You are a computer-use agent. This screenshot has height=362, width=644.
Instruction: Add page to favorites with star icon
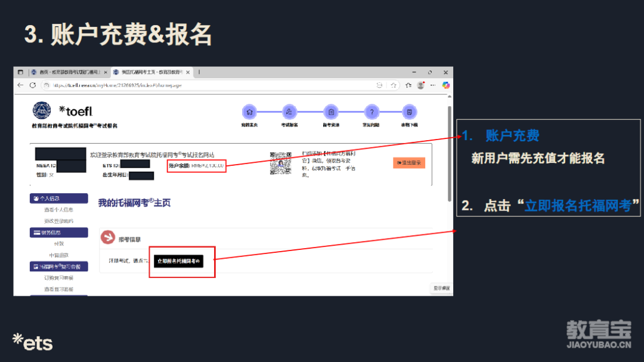point(394,85)
